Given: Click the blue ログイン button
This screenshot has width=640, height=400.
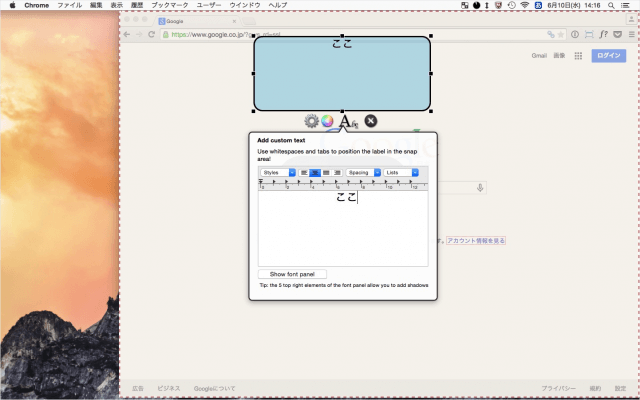Looking at the screenshot, I should [x=609, y=57].
